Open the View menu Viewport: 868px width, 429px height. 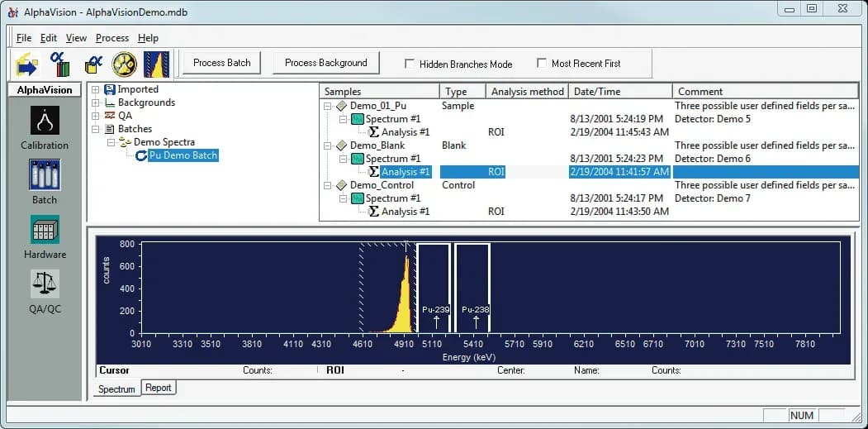click(x=76, y=38)
